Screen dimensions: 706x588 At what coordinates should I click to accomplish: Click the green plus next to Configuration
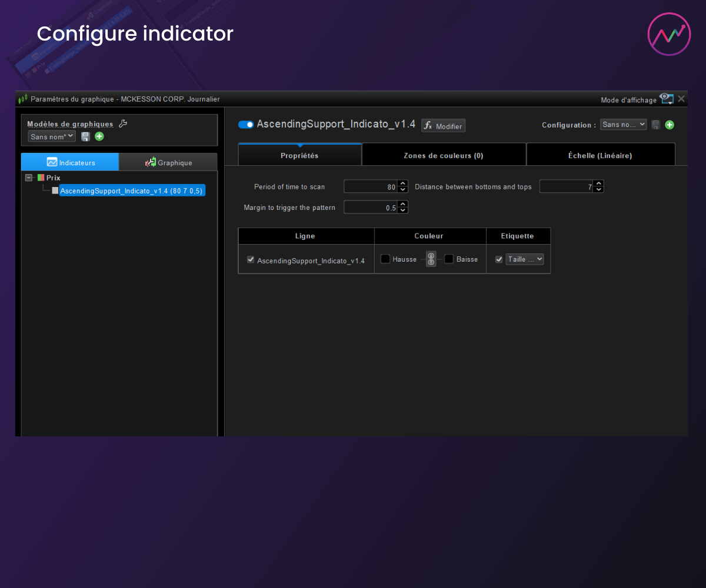670,125
